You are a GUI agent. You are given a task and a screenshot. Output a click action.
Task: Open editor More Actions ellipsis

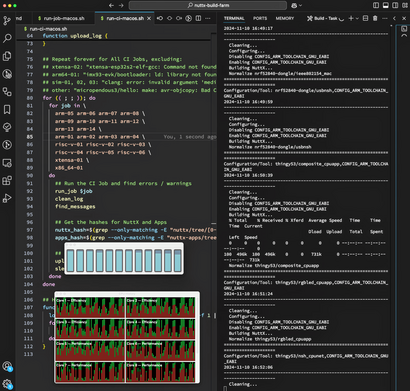click(x=208, y=18)
